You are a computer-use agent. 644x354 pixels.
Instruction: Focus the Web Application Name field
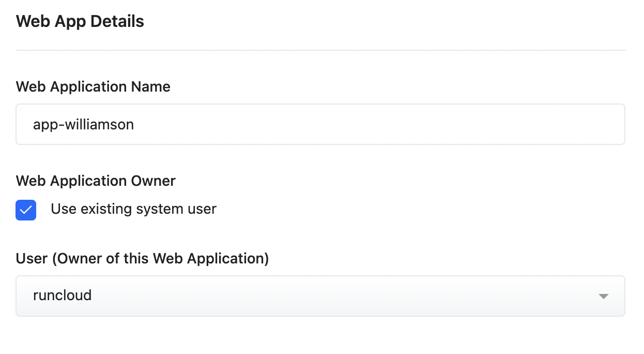(320, 124)
